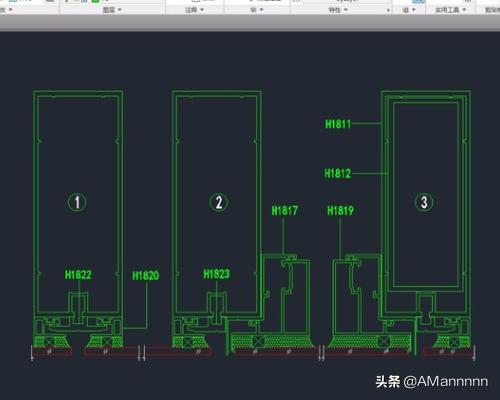Screen dimensions: 500x400
Task: Open the 修改 (Modify) panel menu
Action: point(6,10)
